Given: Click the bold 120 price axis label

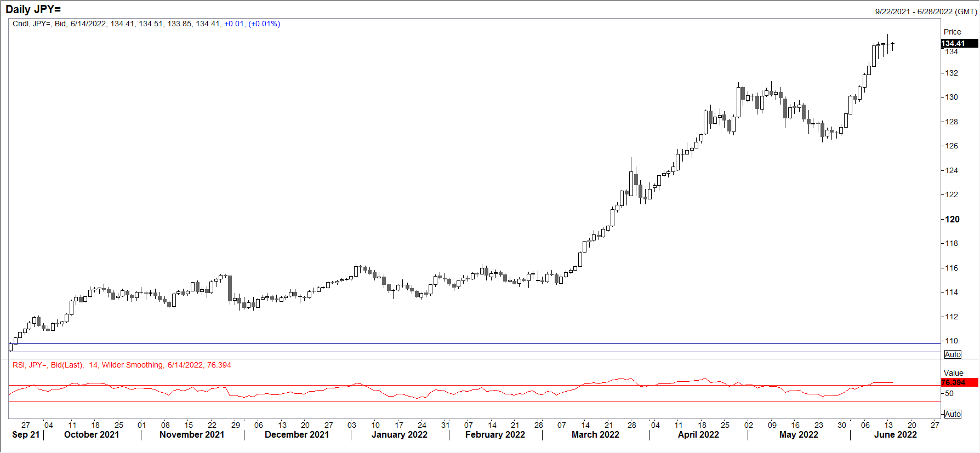Looking at the screenshot, I should (x=952, y=219).
